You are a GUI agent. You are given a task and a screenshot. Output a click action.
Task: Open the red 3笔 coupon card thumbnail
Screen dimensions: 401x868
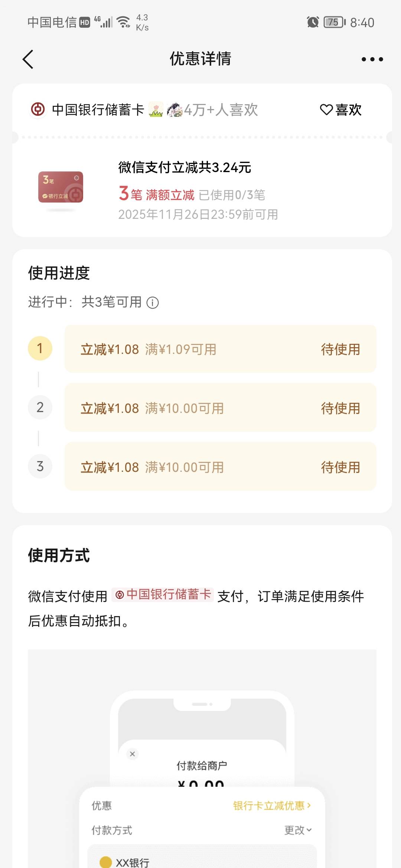(x=61, y=187)
